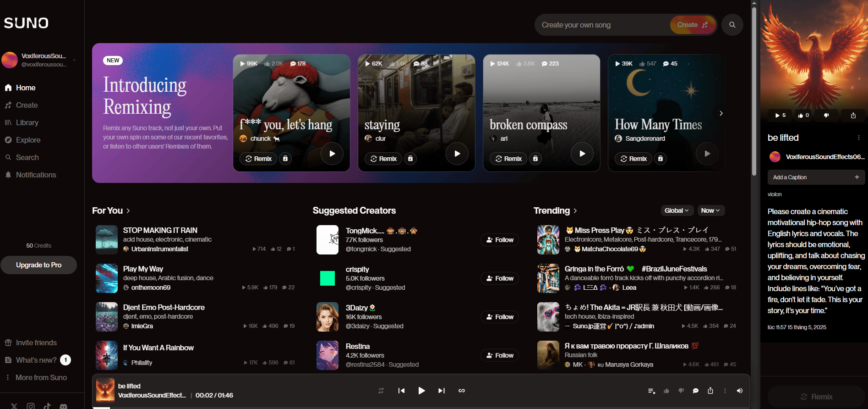Play the 'broken compass' card
The height and width of the screenshot is (409, 868).
pos(582,154)
